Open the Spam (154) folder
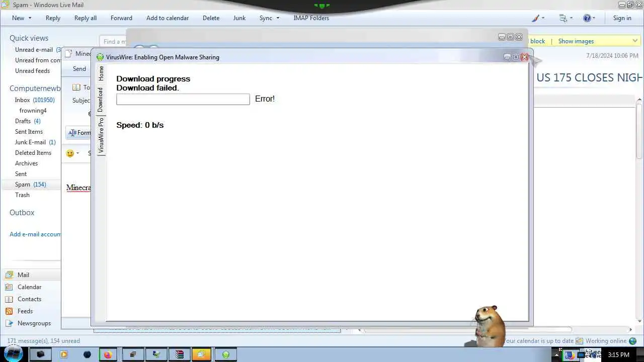The image size is (644, 362). click(30, 185)
